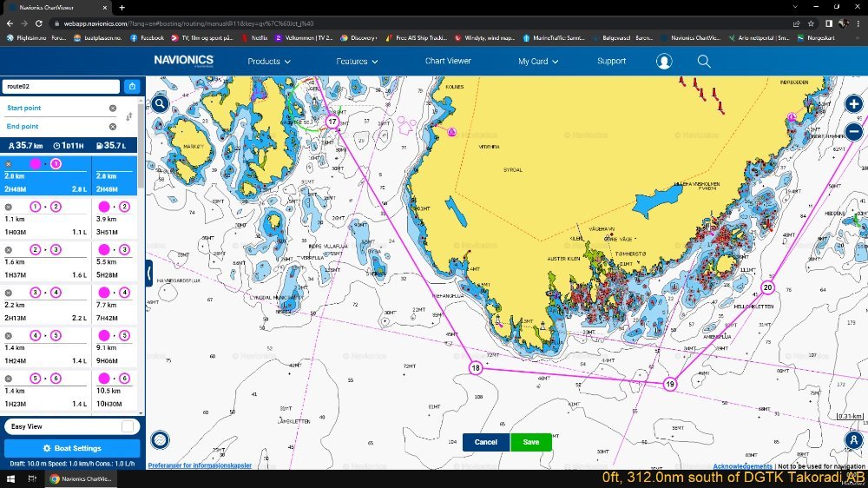The width and height of the screenshot is (868, 488).
Task: Open Acknowledgements link
Action: 742,466
